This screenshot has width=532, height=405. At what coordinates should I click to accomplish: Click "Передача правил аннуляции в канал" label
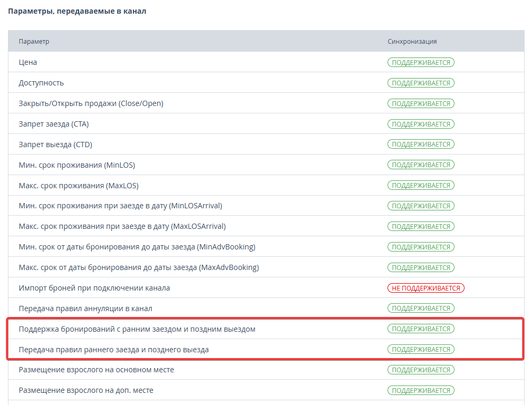(x=85, y=308)
